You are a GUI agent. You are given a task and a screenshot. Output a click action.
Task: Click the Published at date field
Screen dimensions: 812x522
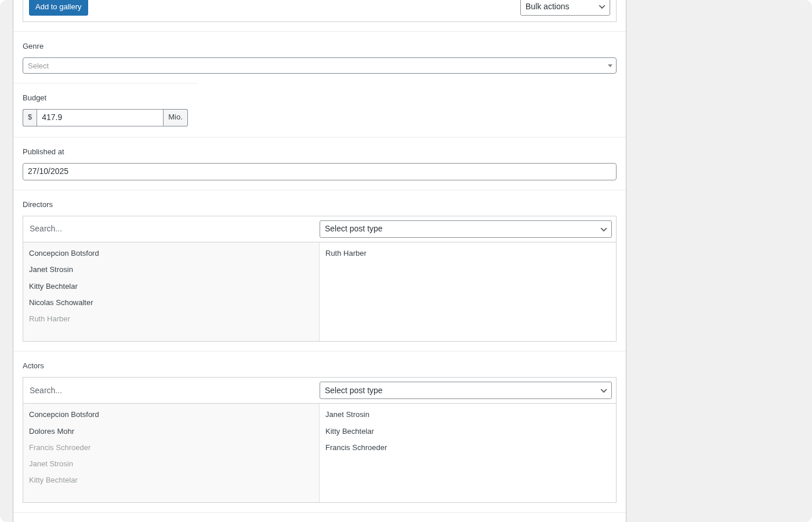click(x=319, y=171)
